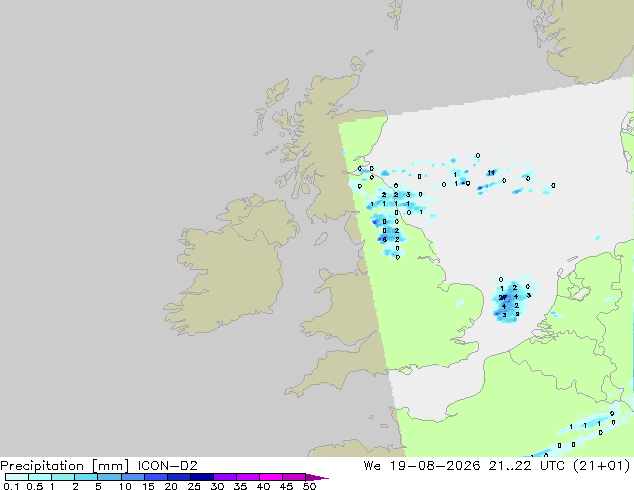The image size is (634, 490).
Task: Select the 2–5 mm light blue legend swatch
Action: [86, 477]
